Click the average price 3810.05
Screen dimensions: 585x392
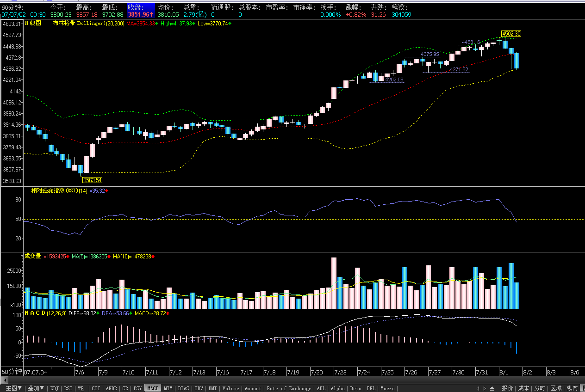(168, 14)
